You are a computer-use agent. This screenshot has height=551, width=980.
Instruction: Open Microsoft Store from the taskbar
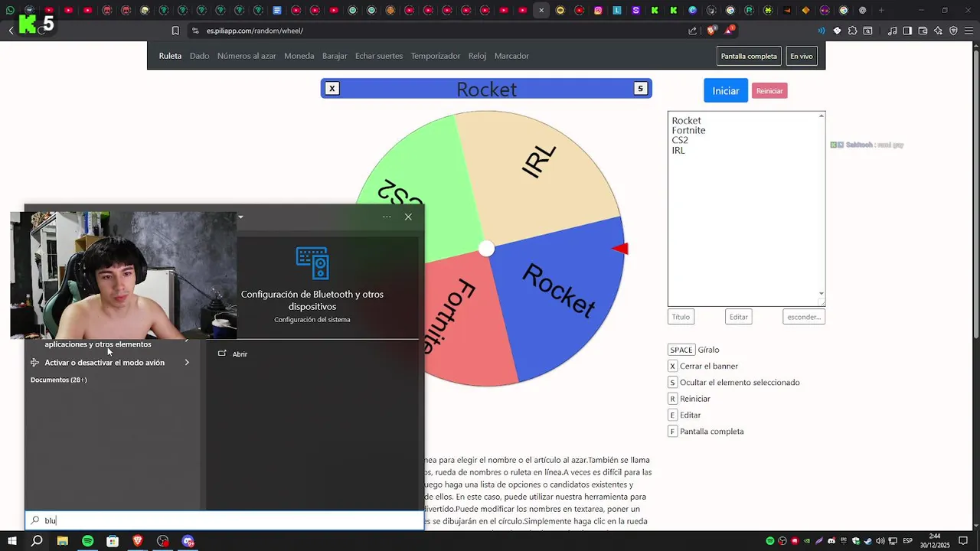113,541
